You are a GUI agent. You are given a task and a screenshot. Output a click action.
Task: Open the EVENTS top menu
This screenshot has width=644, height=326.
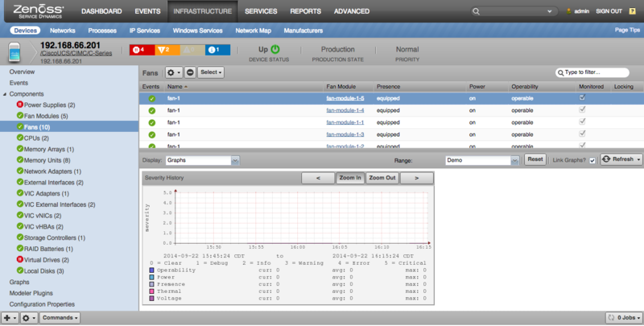(x=148, y=11)
